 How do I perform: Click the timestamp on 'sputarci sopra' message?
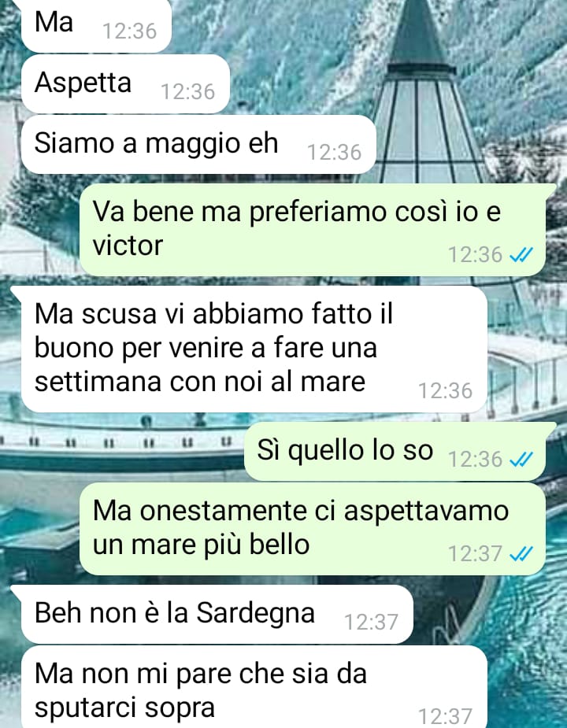445,716
